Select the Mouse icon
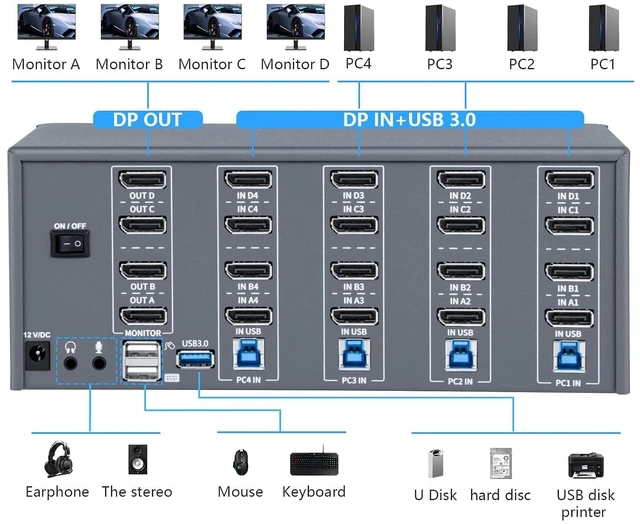The image size is (640, 524). coord(240,462)
